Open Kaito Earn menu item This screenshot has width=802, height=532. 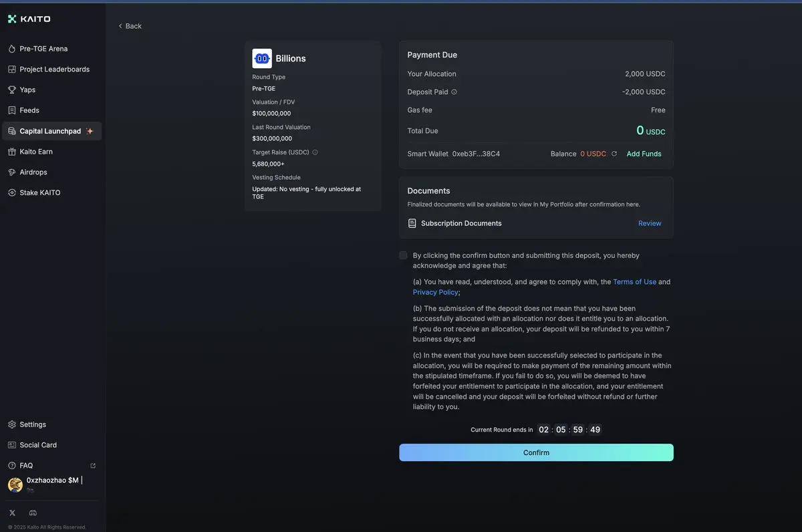(52, 152)
